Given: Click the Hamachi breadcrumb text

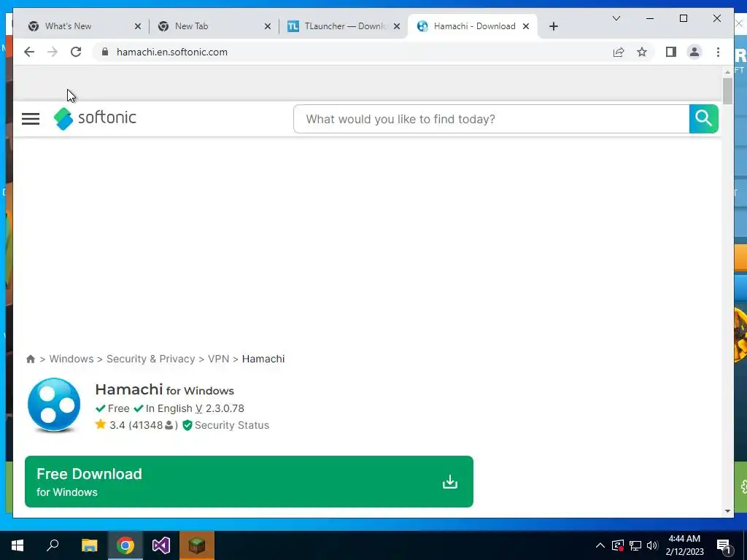Looking at the screenshot, I should 263,359.
